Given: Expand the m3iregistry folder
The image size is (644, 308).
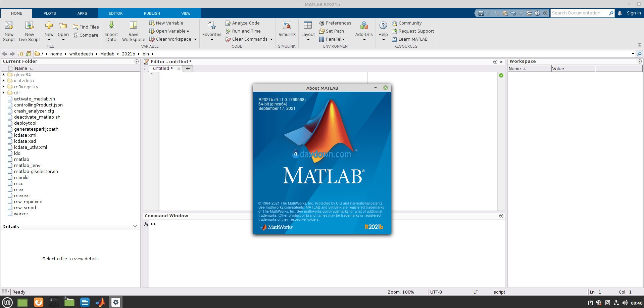Looking at the screenshot, I should (x=4, y=87).
